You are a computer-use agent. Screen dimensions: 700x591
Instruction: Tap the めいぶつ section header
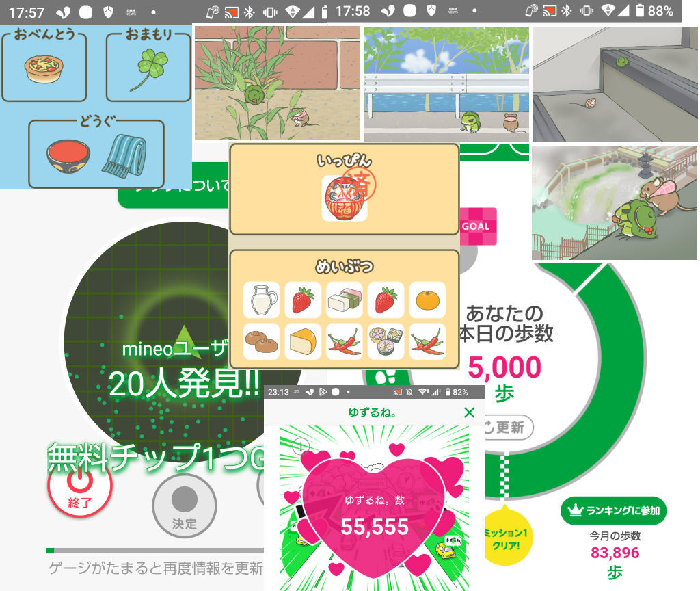(x=345, y=266)
